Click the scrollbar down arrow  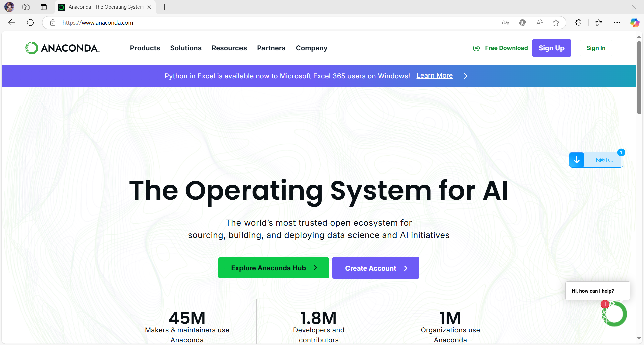pyautogui.click(x=639, y=339)
